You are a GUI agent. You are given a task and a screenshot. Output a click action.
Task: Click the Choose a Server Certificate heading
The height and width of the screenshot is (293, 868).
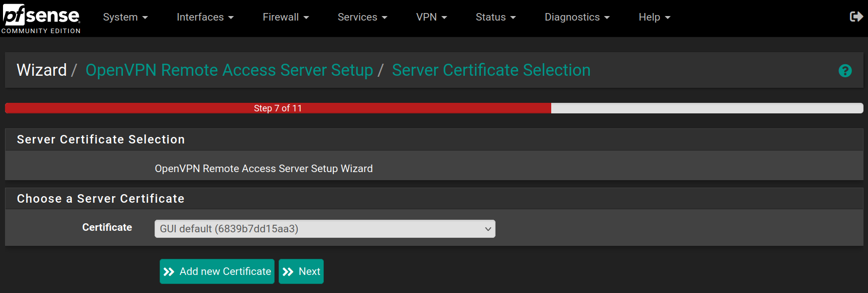point(101,199)
